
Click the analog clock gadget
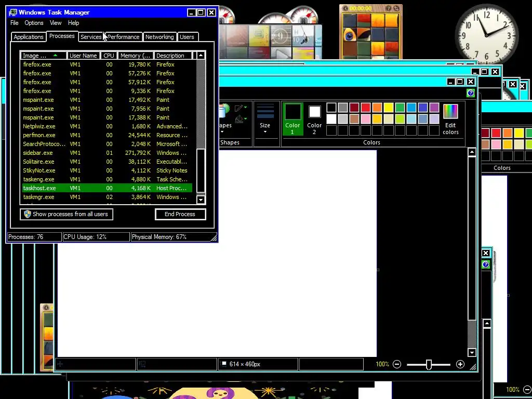486,35
